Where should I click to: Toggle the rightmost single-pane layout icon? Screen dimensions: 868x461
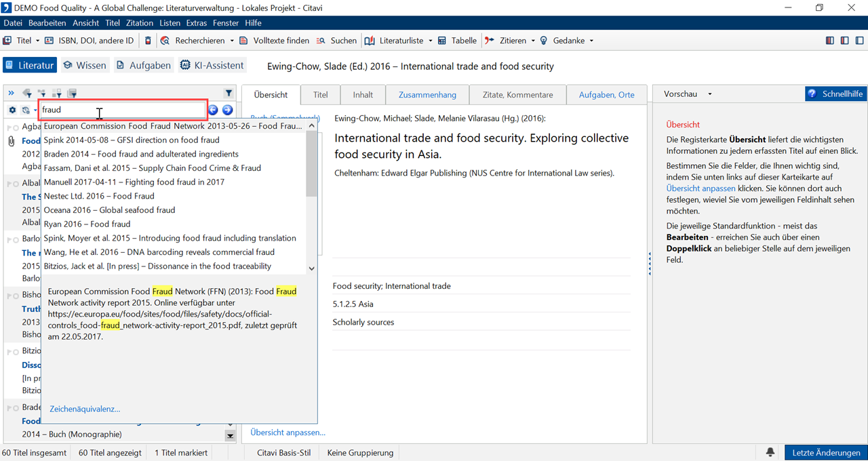point(858,41)
